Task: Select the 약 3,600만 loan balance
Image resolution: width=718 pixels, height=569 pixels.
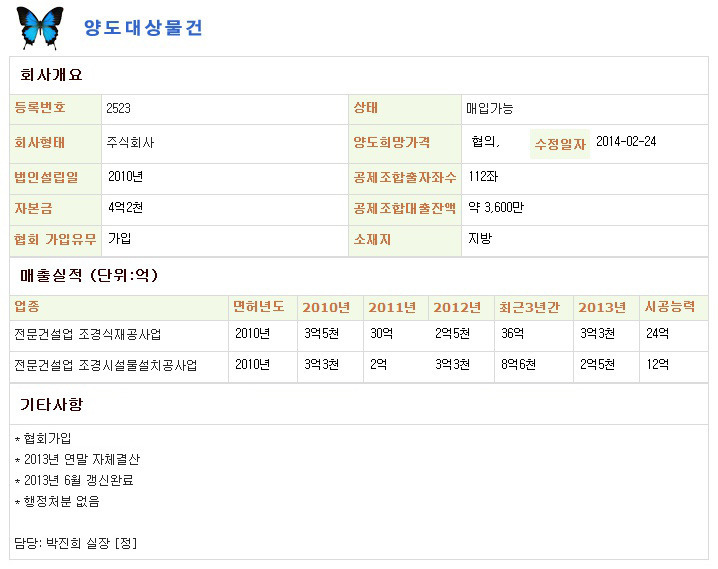Action: click(496, 208)
